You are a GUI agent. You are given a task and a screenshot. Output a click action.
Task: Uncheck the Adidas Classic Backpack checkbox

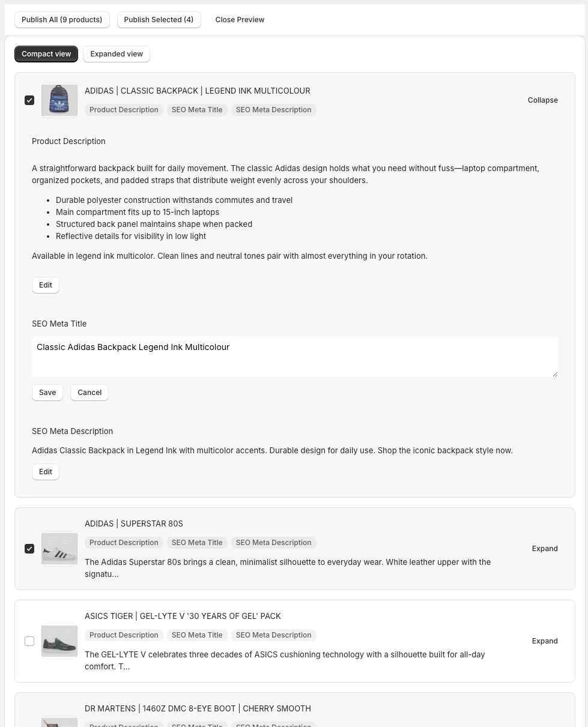tap(29, 100)
